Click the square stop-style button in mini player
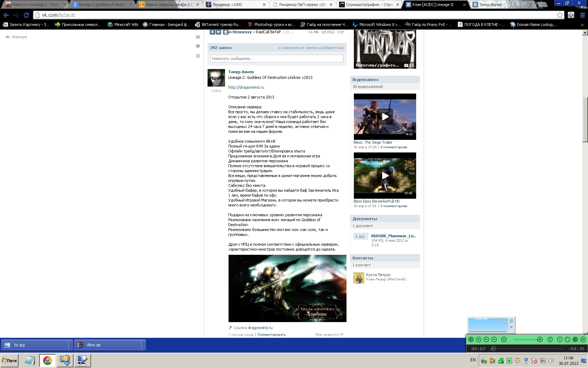This screenshot has height=368, width=588. (575, 339)
